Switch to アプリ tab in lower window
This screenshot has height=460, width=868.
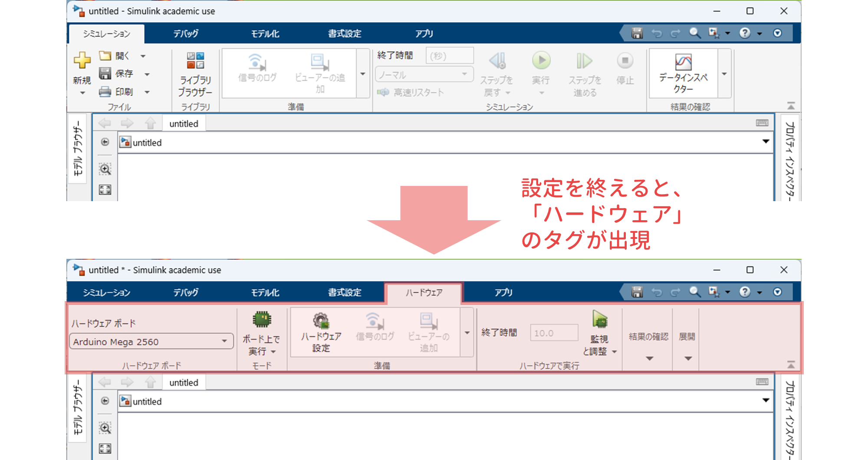(x=503, y=292)
